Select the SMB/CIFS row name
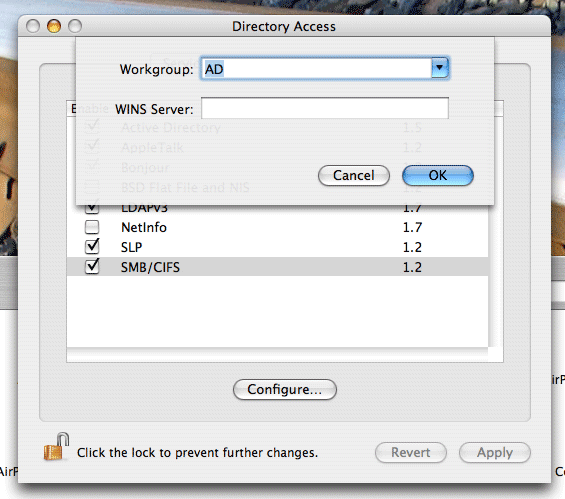 [x=150, y=267]
